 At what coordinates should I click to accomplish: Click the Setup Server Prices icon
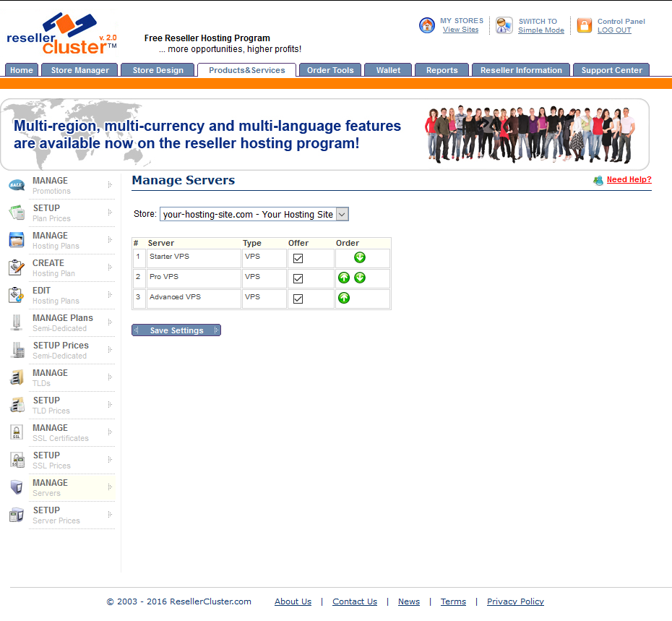click(17, 515)
